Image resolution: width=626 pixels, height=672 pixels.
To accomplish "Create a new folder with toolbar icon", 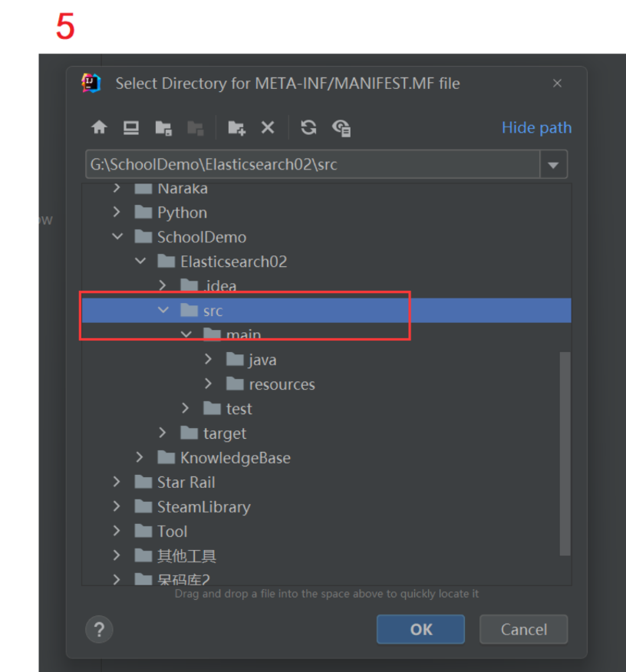I will 236,127.
